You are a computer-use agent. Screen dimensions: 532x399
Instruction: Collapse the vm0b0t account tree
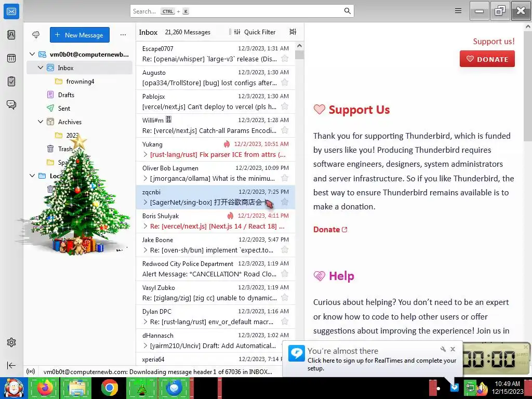tap(32, 54)
